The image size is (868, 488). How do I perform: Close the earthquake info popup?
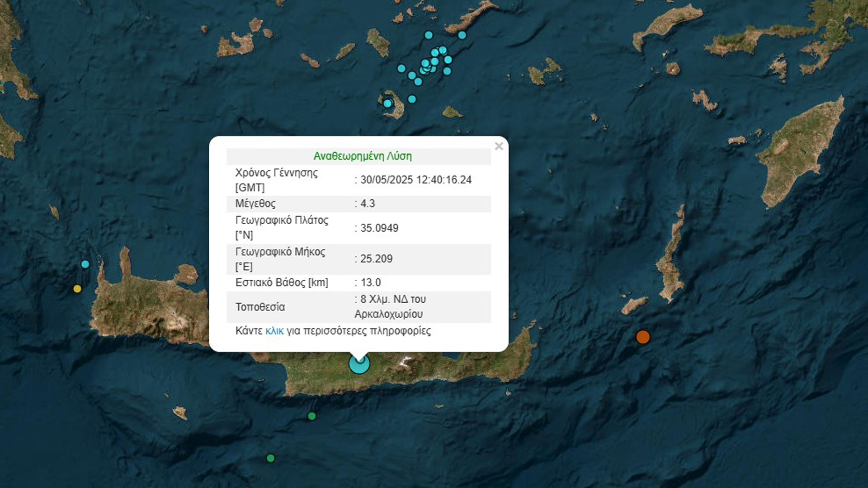499,146
